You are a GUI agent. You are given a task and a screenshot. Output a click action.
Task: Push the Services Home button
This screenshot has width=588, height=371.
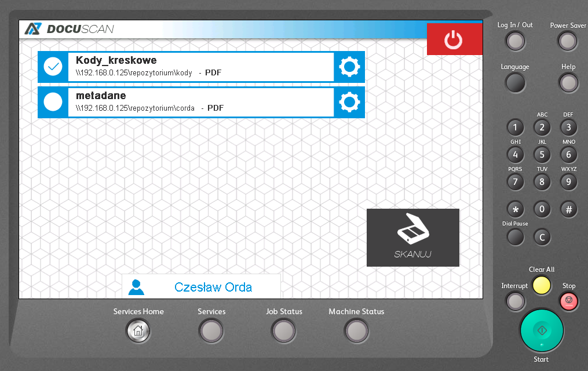point(138,331)
